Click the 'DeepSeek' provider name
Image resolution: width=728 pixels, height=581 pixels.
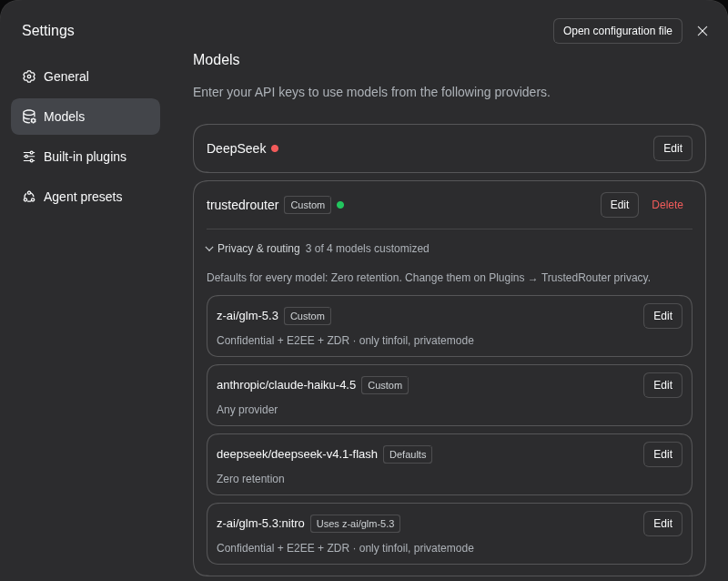(x=236, y=148)
